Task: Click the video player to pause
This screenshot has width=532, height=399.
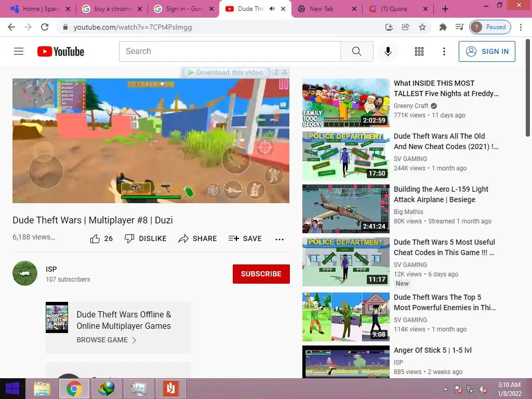Action: pyautogui.click(x=151, y=141)
